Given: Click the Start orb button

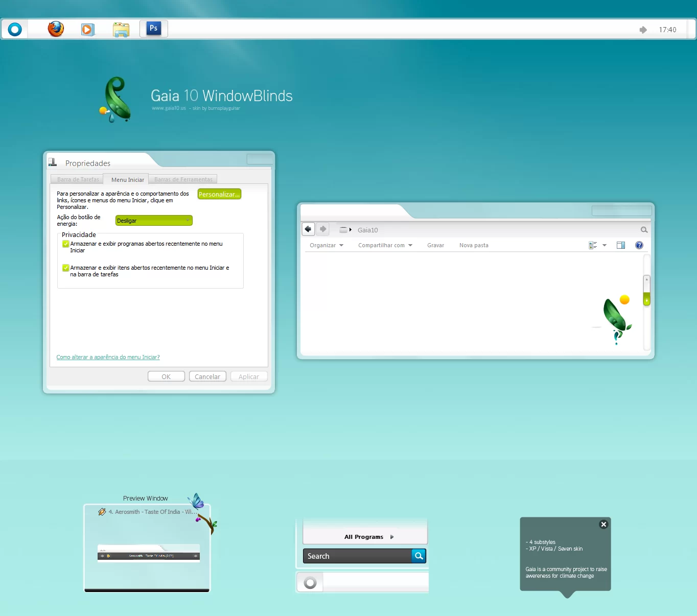Looking at the screenshot, I should 15,30.
